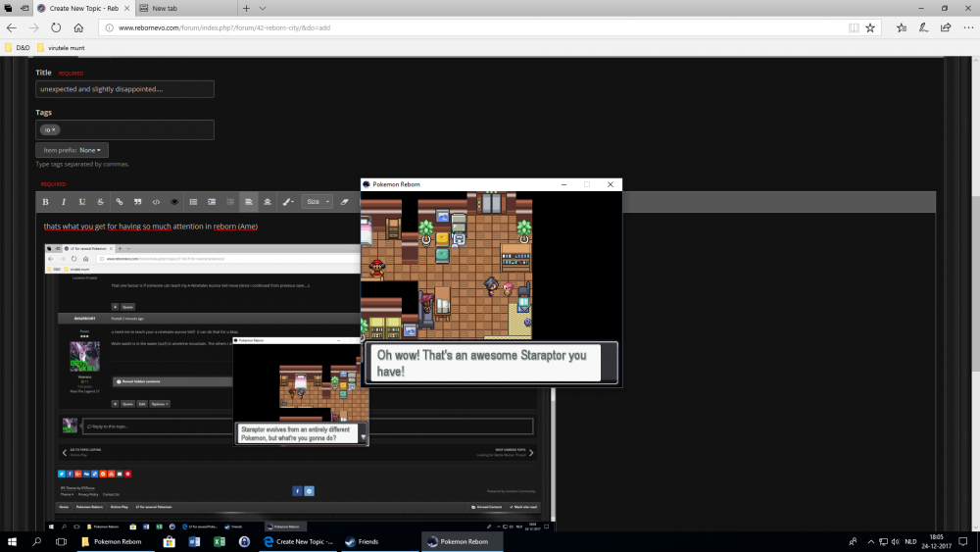Toggle bold formatting in the editor
Image resolution: width=980 pixels, height=552 pixels.
click(x=45, y=202)
